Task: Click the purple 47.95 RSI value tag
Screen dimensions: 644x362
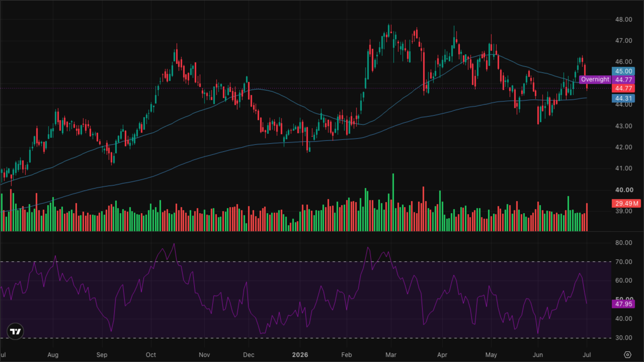Action: point(623,304)
